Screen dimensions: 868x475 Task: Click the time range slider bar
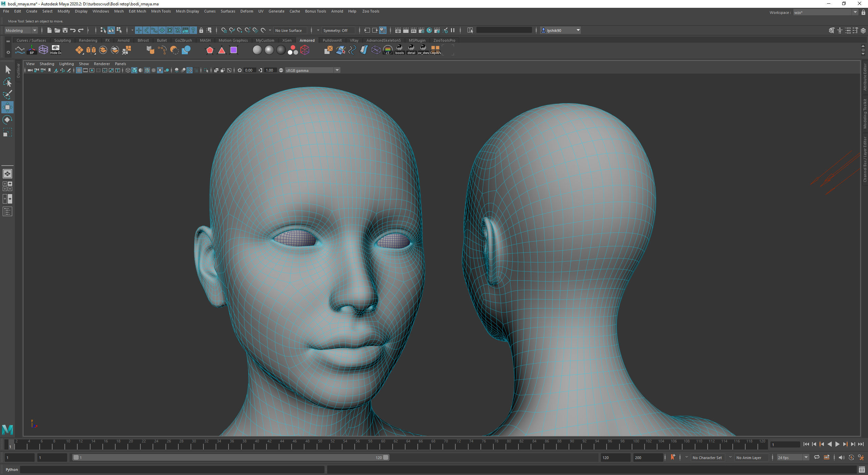click(231, 457)
